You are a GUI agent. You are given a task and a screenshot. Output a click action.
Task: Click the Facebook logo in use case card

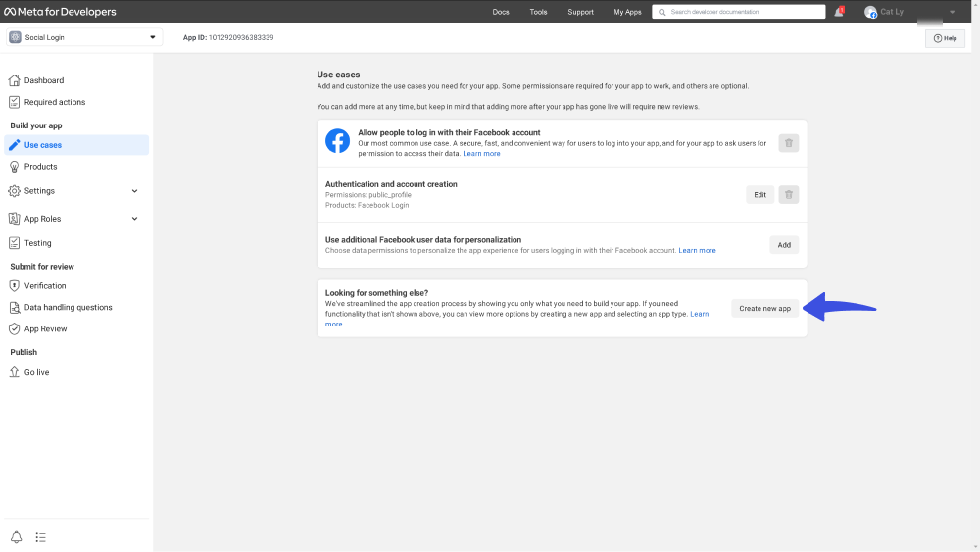337,141
